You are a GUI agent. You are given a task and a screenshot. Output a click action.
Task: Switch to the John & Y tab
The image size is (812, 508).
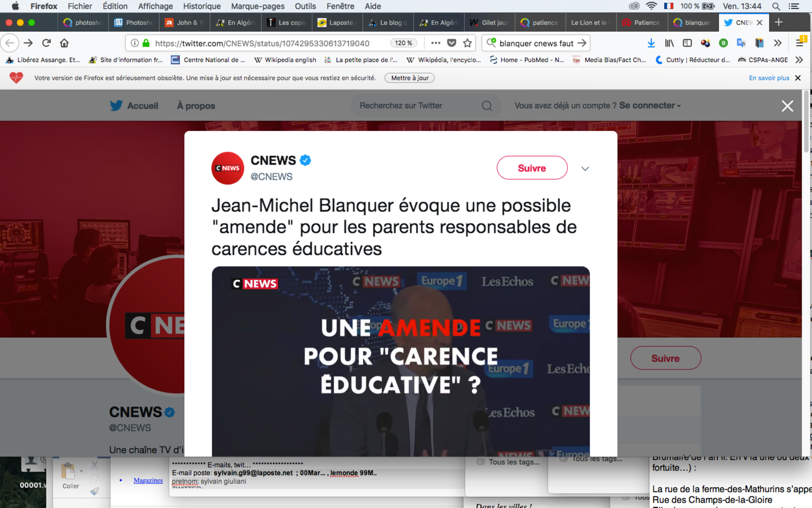click(x=185, y=23)
